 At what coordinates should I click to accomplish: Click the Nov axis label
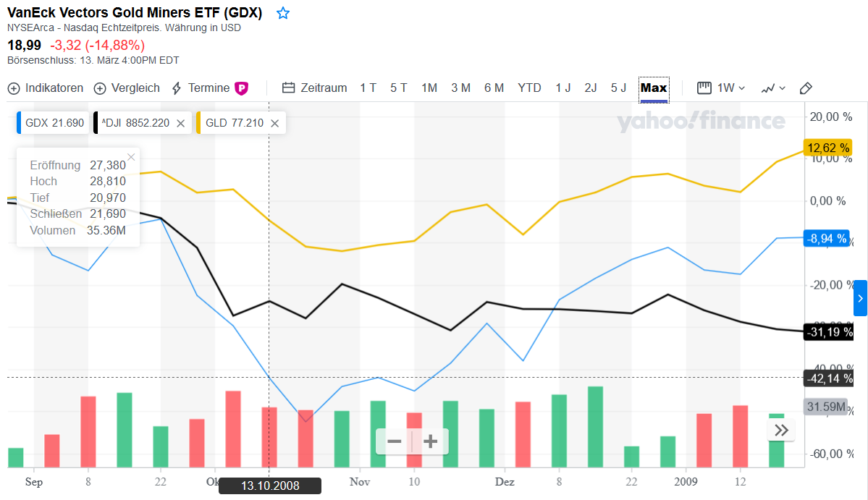(360, 482)
